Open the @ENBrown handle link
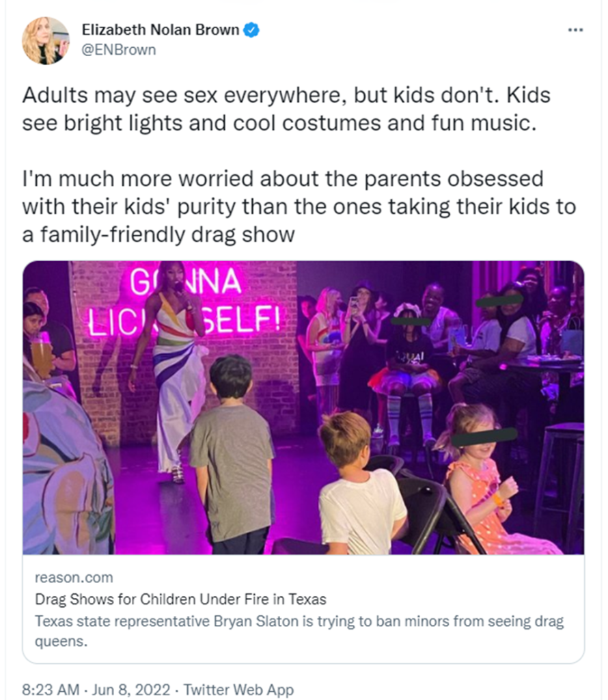The image size is (608, 700). [x=119, y=50]
